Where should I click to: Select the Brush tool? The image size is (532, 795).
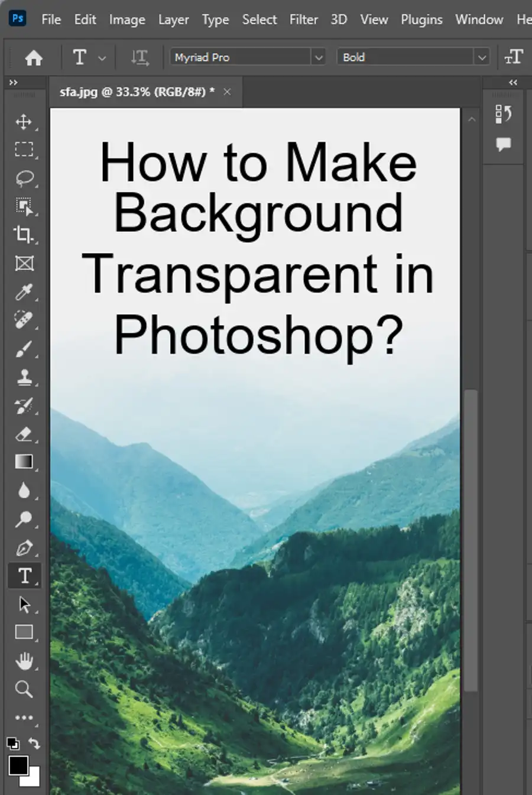click(24, 349)
